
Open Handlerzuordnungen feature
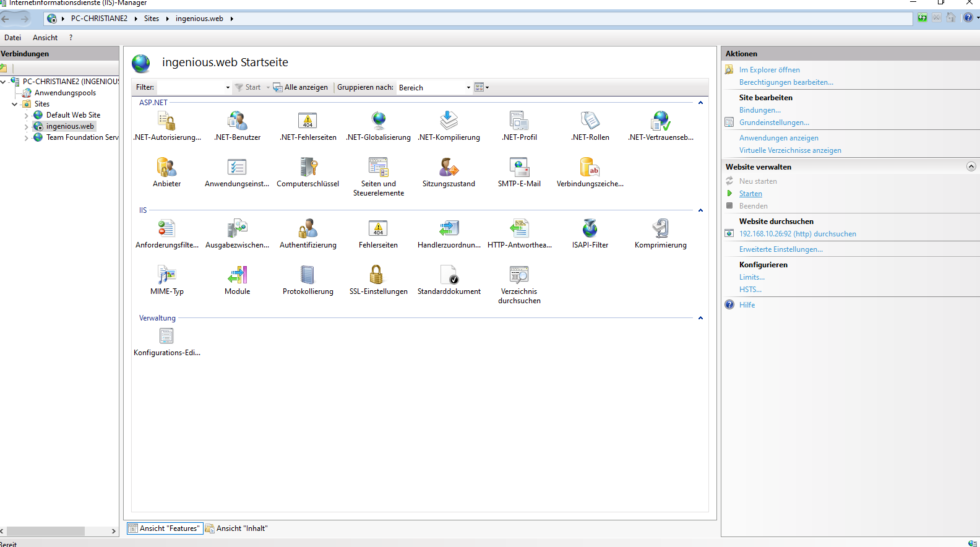coord(449,234)
